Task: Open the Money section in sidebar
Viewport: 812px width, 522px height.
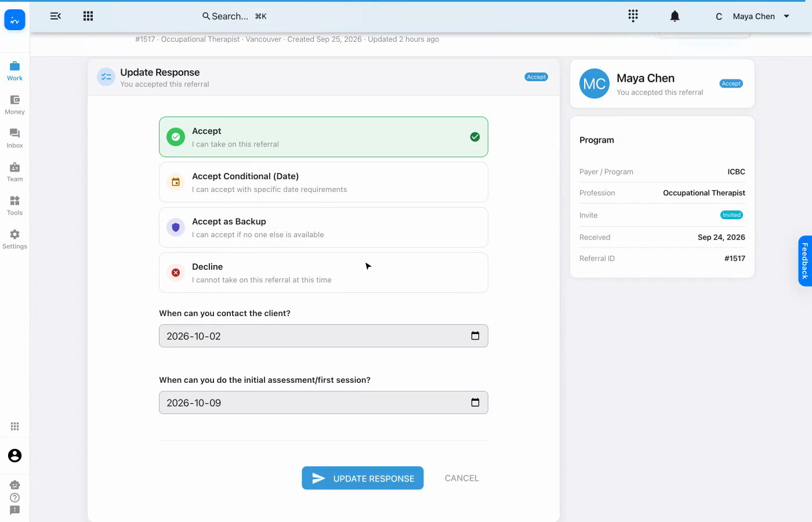Action: pyautogui.click(x=14, y=104)
